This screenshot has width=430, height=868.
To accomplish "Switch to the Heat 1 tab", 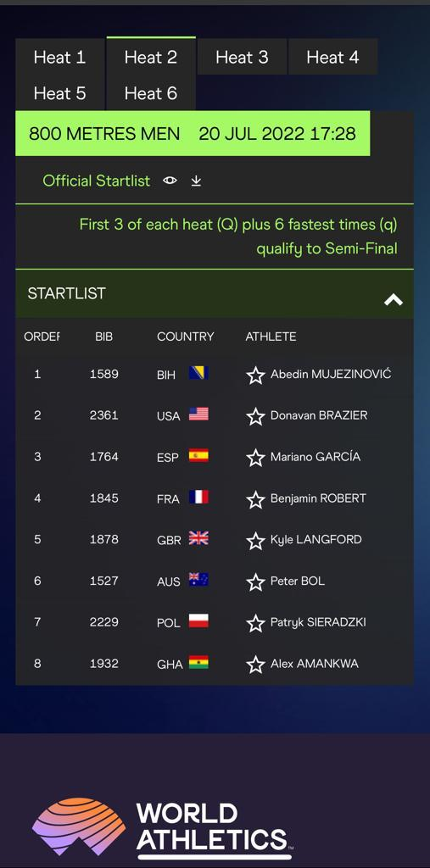I will tap(60, 57).
